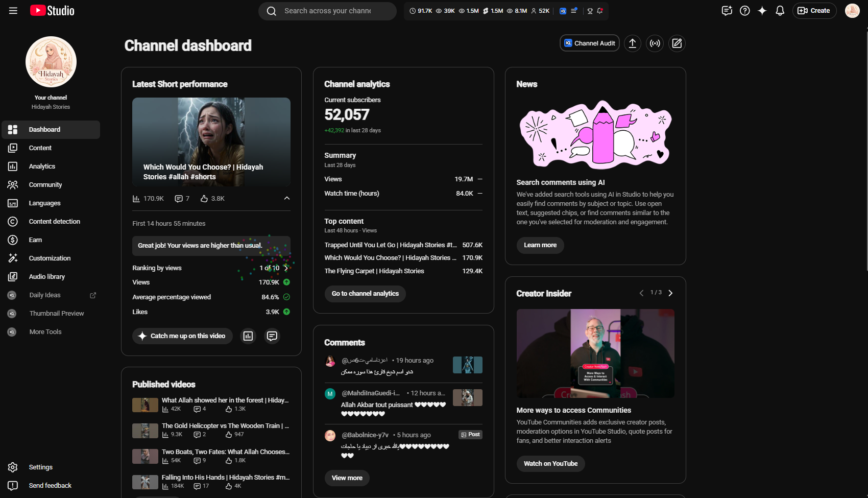The height and width of the screenshot is (498, 868).
Task: Go to previous Creator Insider card
Action: (x=641, y=293)
